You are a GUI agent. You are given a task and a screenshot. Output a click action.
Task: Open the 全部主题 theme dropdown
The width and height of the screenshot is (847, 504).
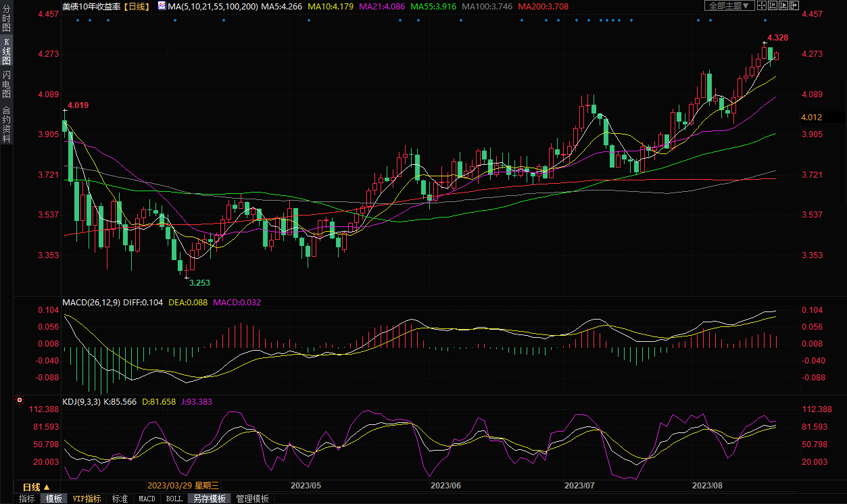tap(730, 5)
